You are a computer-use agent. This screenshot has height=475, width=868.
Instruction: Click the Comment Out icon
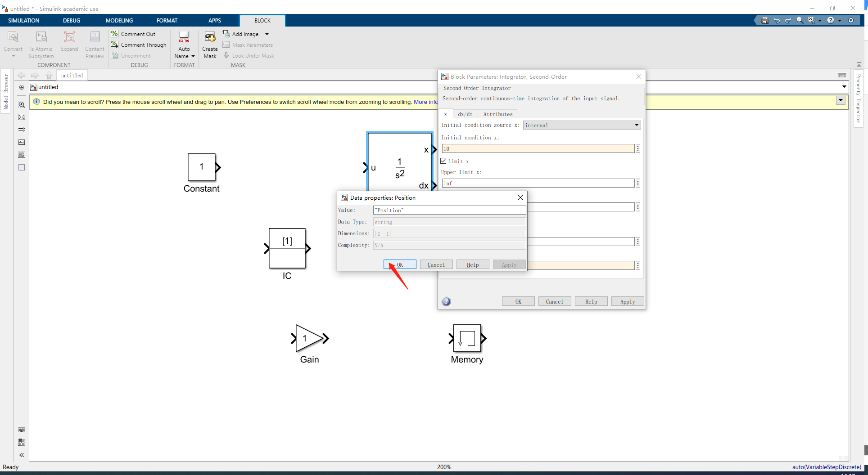(x=115, y=34)
